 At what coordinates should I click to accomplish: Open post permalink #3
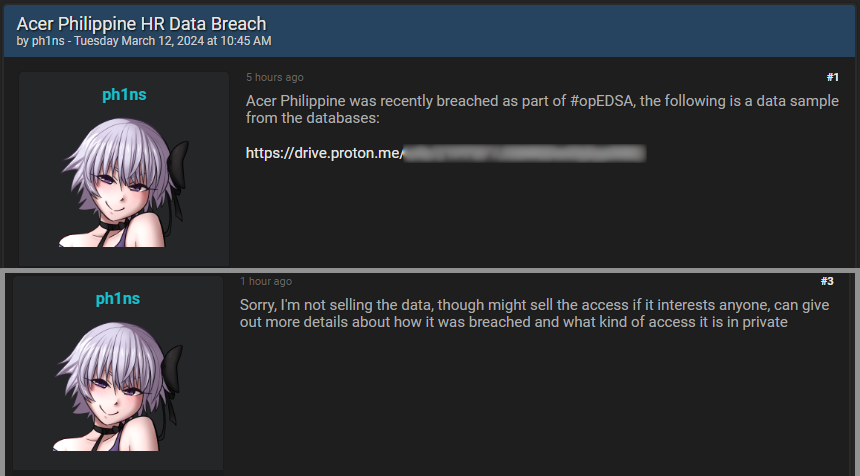(827, 281)
